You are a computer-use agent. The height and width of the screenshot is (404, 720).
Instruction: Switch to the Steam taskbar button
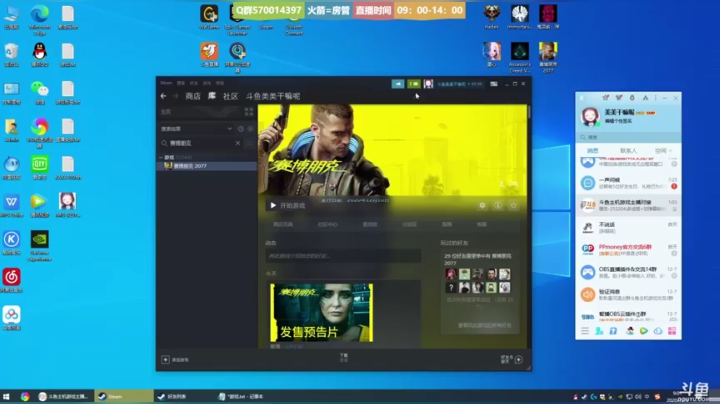pos(124,396)
